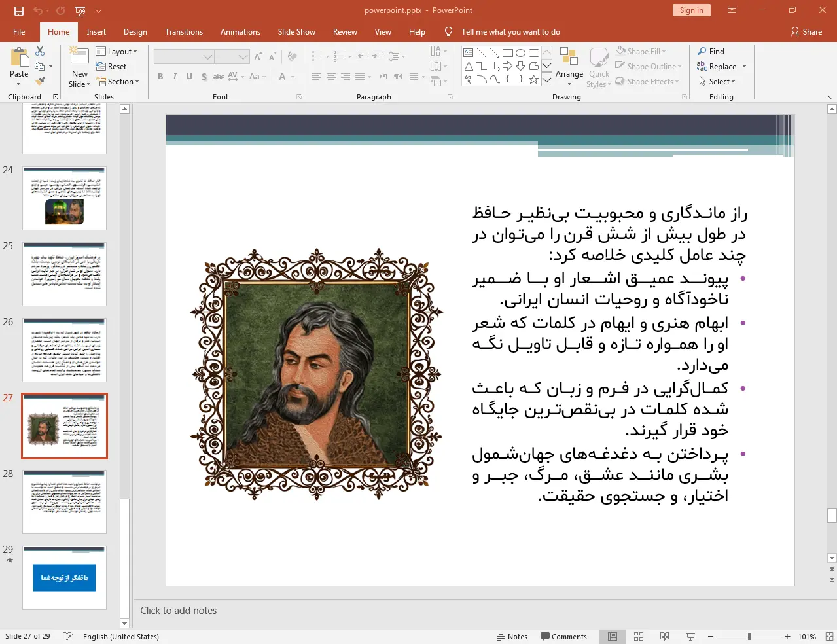The height and width of the screenshot is (644, 837).
Task: Toggle Bold formatting
Action: pyautogui.click(x=160, y=77)
